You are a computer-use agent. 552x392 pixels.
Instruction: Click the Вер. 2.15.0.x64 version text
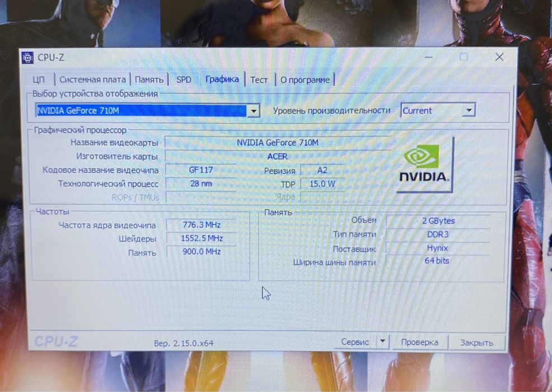click(184, 343)
